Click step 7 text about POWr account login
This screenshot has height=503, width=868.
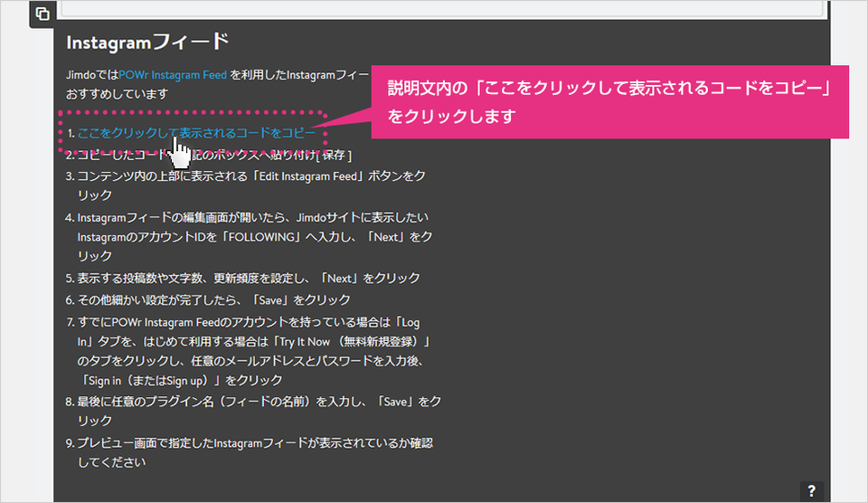253,351
